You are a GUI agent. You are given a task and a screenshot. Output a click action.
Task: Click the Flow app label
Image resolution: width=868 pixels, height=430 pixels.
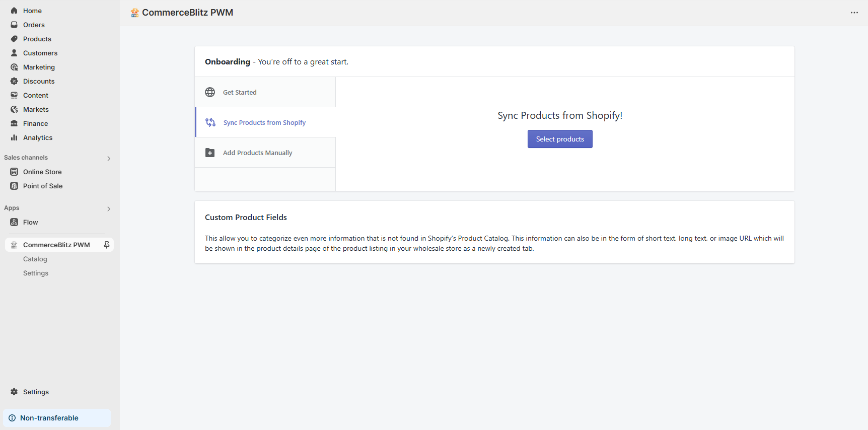click(30, 222)
